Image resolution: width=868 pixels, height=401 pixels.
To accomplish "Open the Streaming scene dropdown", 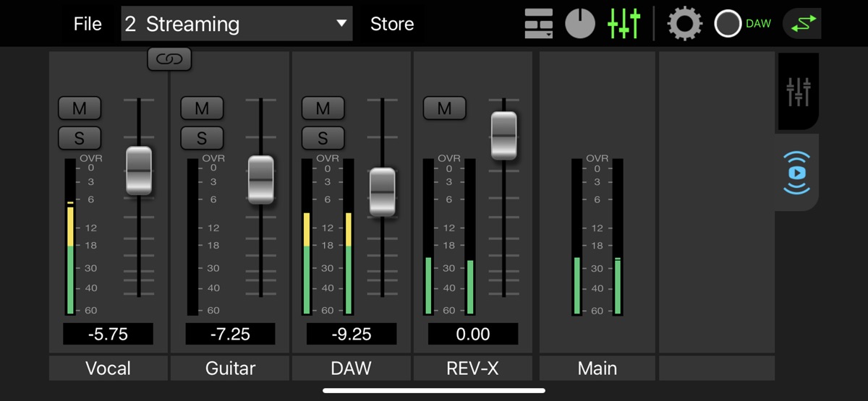I will tap(237, 24).
